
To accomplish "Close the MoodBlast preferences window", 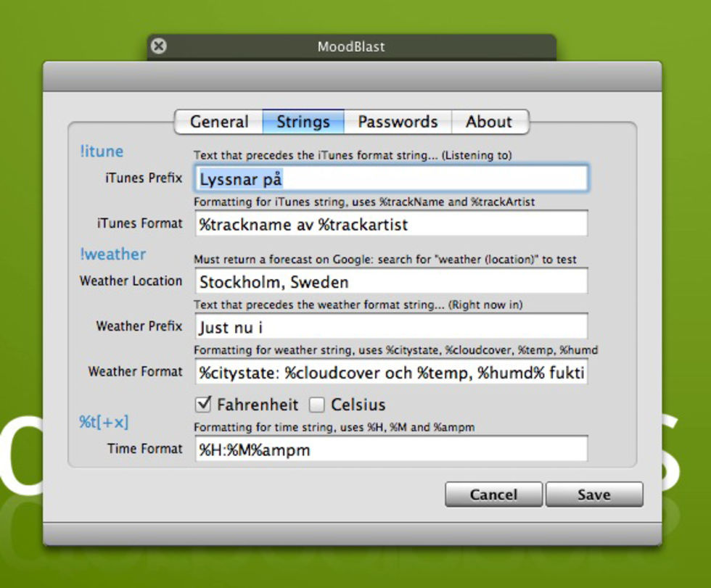I will pos(158,46).
